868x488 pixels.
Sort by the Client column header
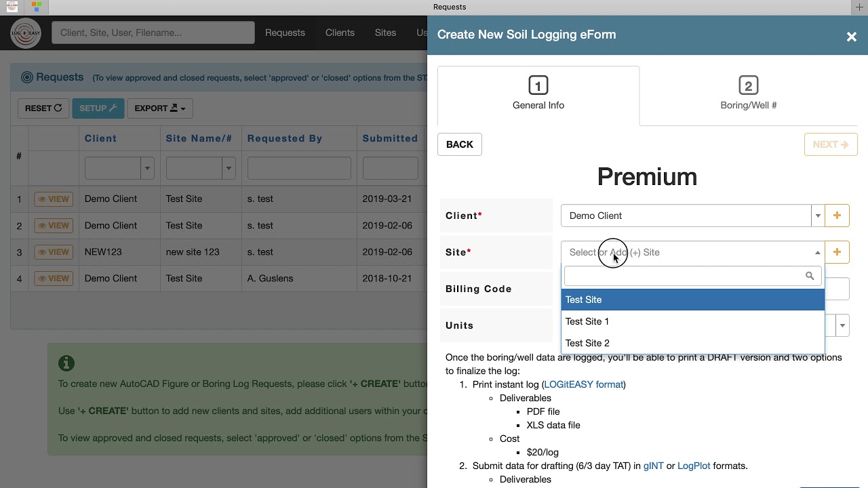(100, 138)
